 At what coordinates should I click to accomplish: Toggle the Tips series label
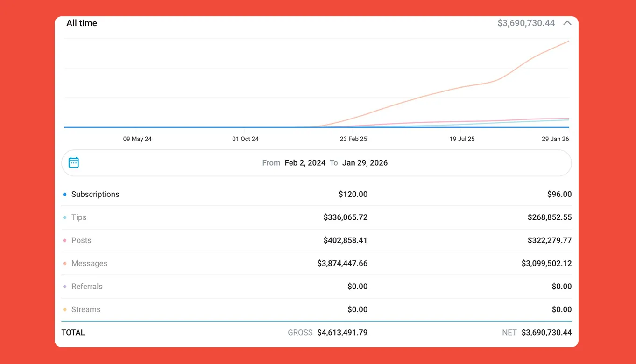79,217
